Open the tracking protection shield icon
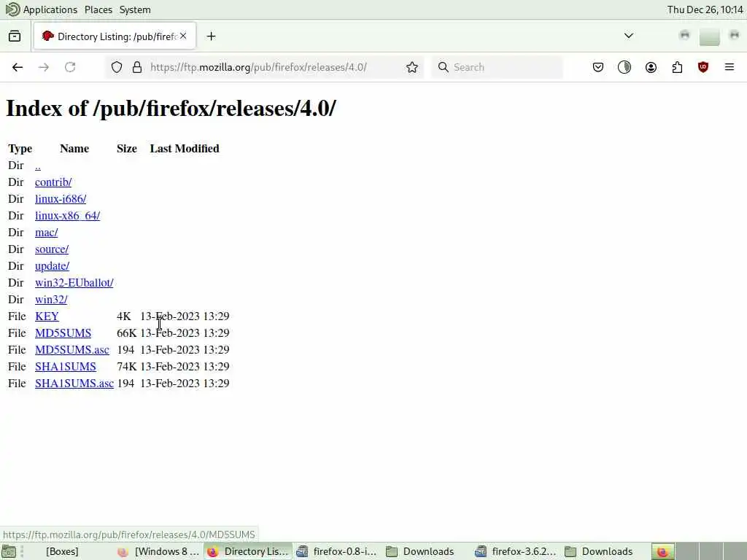747x560 pixels. (x=117, y=67)
